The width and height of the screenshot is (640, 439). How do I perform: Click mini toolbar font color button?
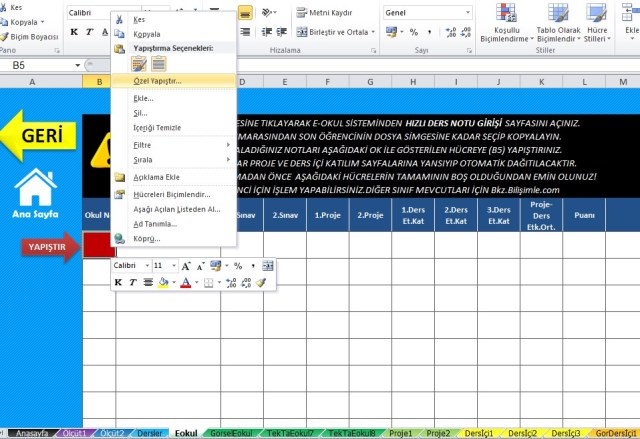point(186,283)
